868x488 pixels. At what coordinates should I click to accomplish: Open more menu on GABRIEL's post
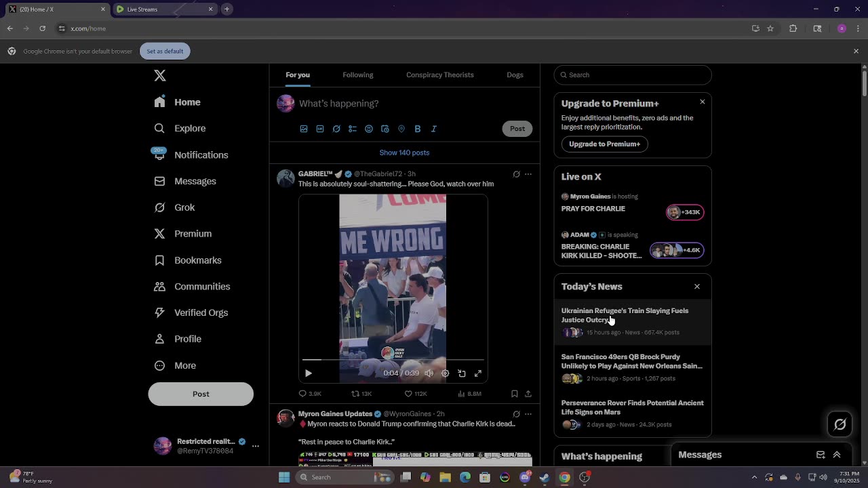point(528,174)
